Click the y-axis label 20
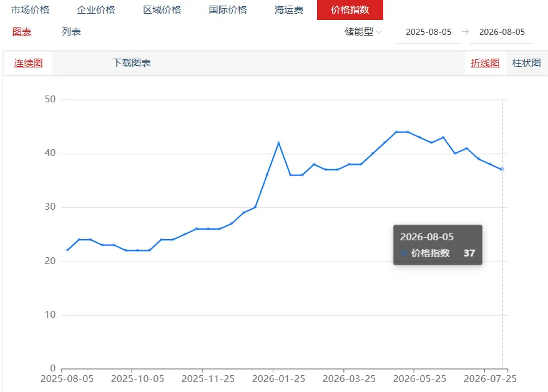 click(51, 261)
